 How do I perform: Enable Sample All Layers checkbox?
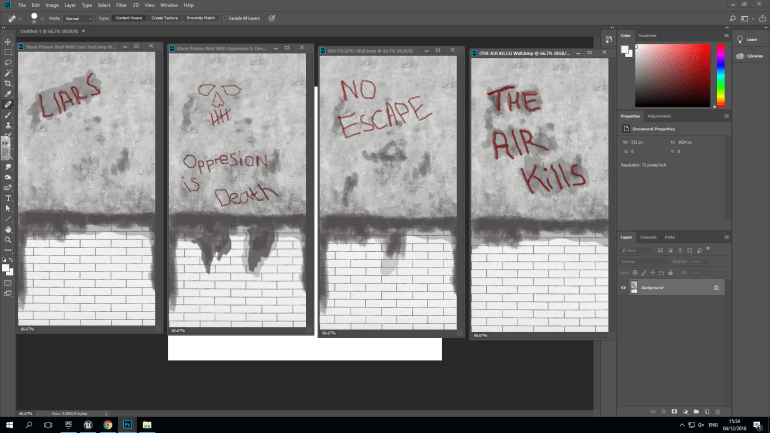pos(225,18)
